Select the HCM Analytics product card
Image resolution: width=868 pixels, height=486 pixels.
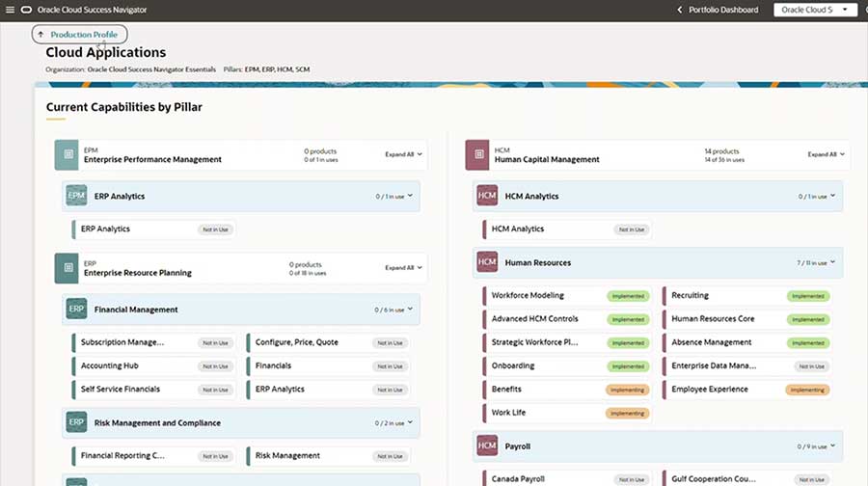tap(567, 229)
